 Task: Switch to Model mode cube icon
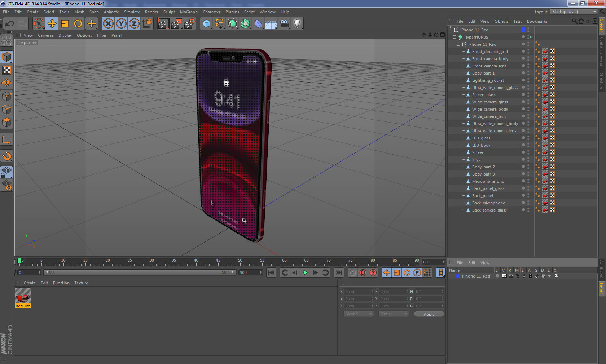tap(6, 57)
